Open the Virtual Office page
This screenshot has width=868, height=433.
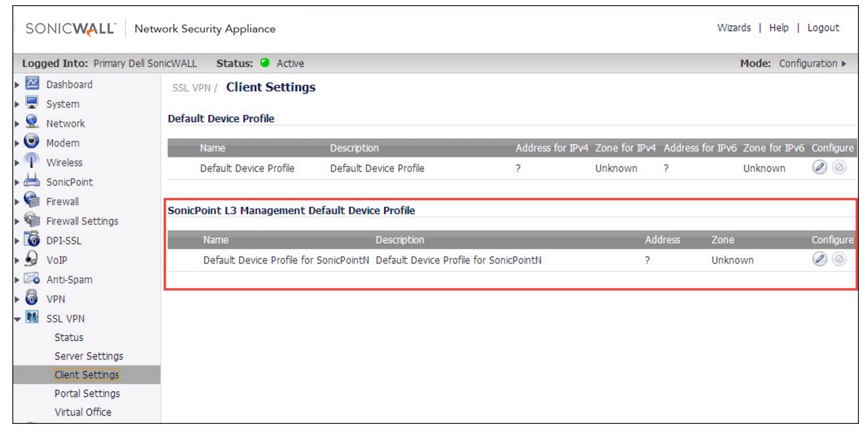[x=83, y=412]
